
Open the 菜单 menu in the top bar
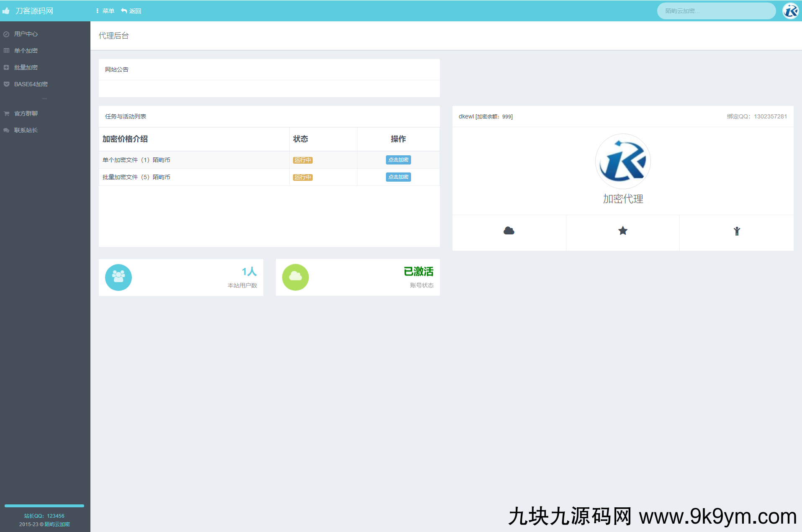[105, 11]
